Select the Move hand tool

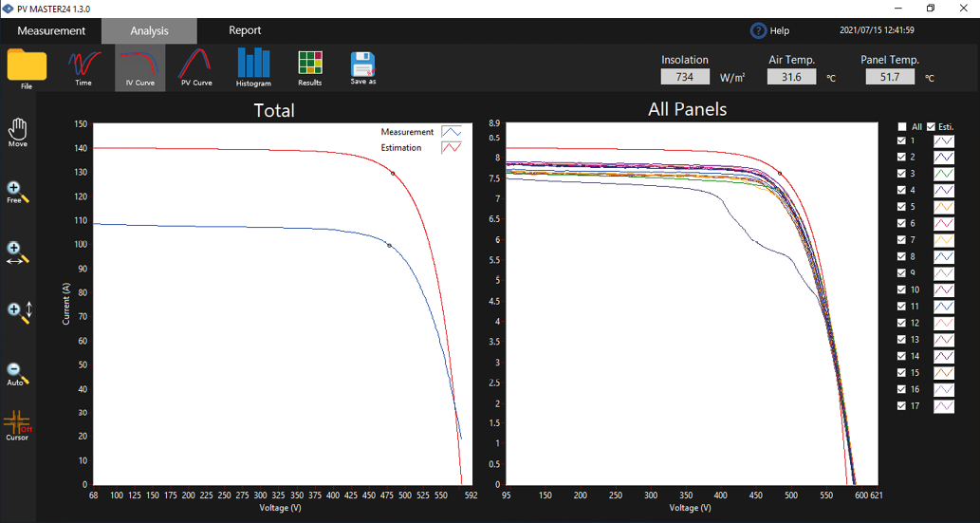pyautogui.click(x=17, y=131)
